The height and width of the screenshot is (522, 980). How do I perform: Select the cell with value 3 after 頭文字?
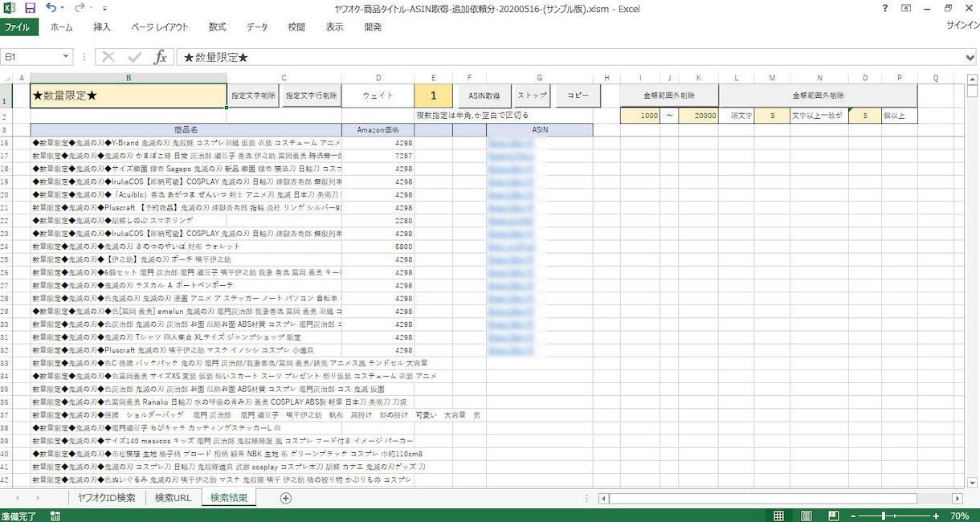click(x=772, y=116)
